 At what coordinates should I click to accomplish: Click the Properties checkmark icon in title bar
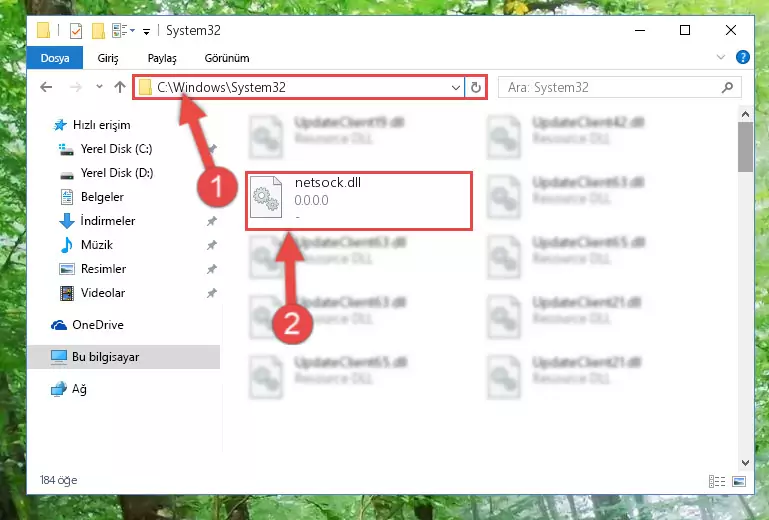[x=76, y=31]
